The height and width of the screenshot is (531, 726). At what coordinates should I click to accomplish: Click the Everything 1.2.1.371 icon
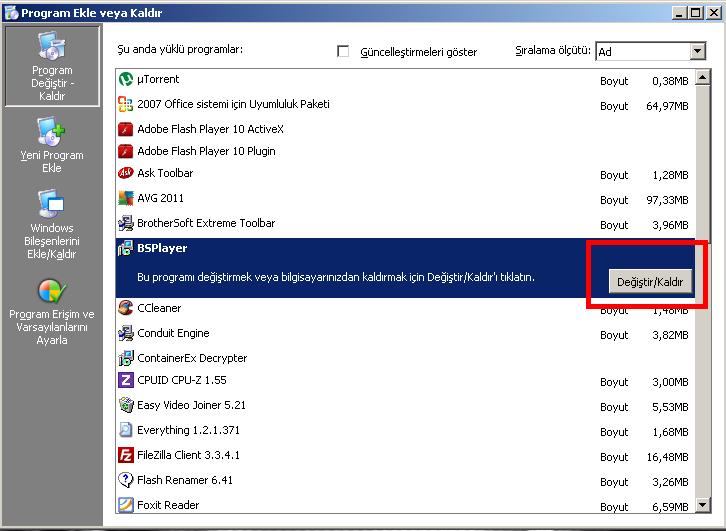coord(125,430)
